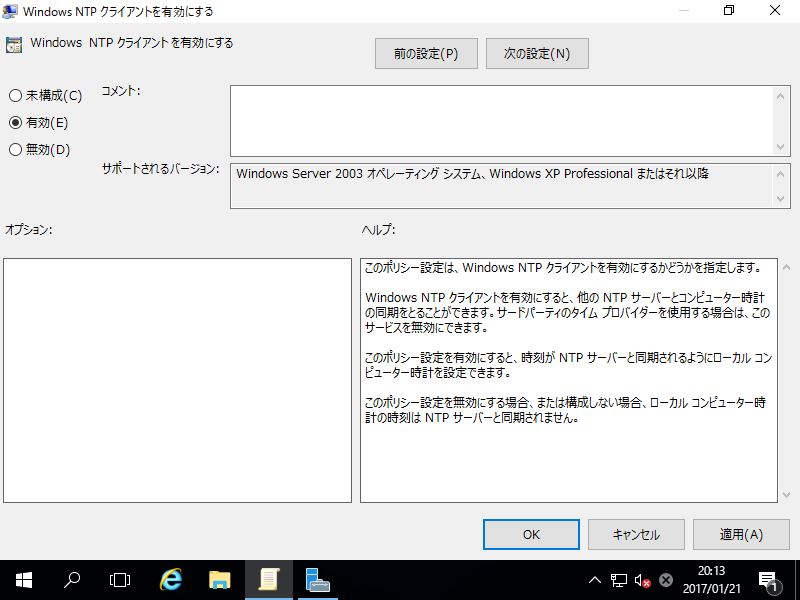This screenshot has height=600, width=800.
Task: Launch Microsoft Edge from the taskbar
Action: (169, 579)
